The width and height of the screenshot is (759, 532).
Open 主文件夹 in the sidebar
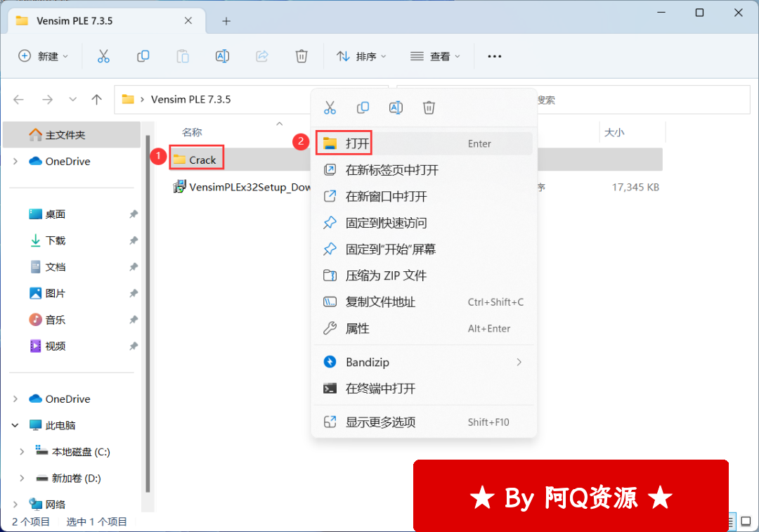tap(72, 134)
